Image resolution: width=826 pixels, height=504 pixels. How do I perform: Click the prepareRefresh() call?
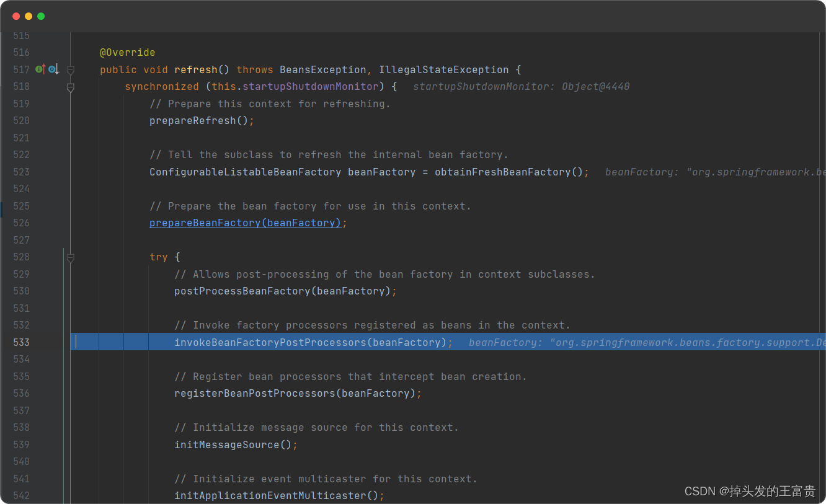click(x=199, y=121)
